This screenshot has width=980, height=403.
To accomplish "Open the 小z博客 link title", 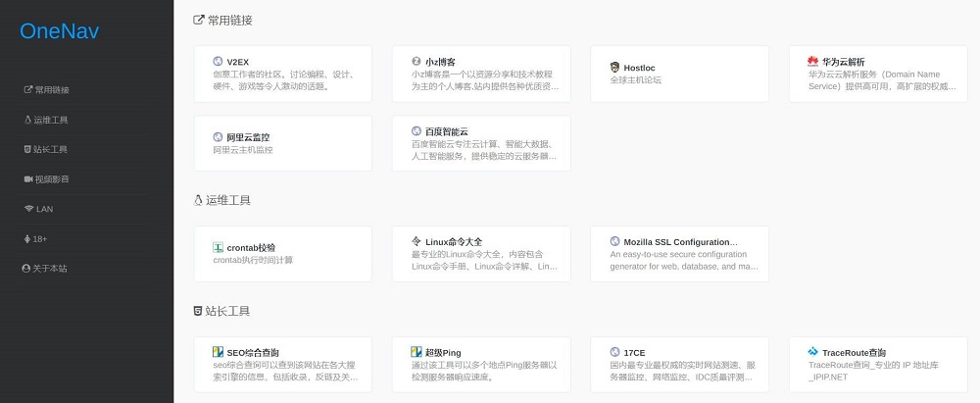I will point(440,62).
